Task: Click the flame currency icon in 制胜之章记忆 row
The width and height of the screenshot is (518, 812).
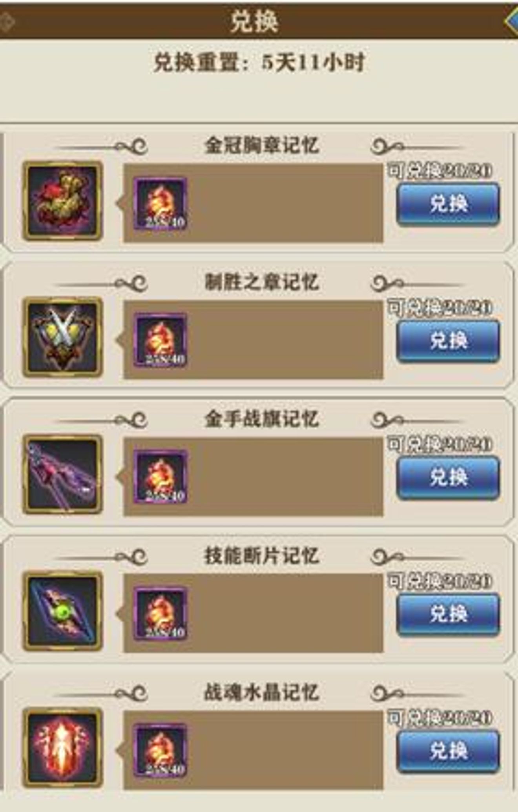Action: [160, 340]
